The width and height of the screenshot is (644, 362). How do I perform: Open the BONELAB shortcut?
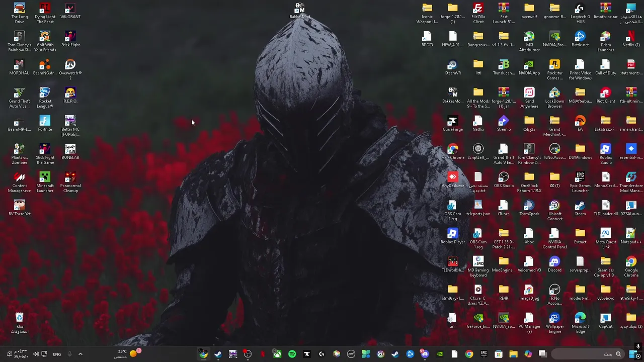[70, 152]
